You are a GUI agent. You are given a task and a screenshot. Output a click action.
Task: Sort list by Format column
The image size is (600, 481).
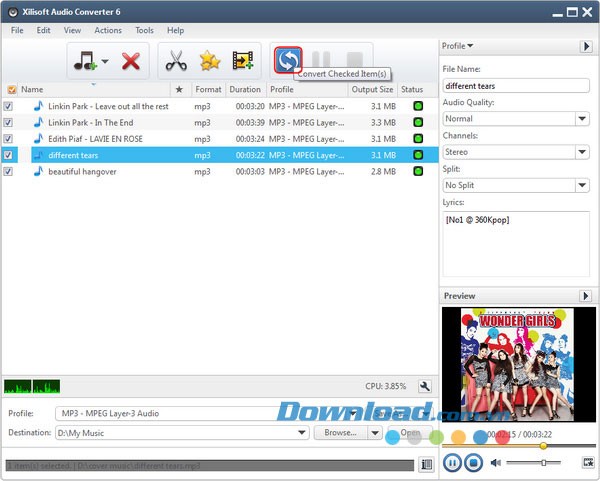point(208,90)
